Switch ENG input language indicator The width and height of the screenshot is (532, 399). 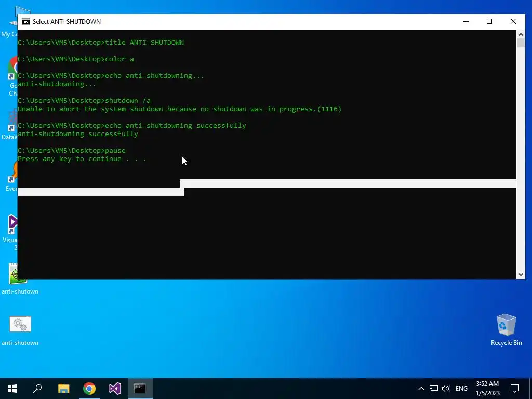coord(461,389)
